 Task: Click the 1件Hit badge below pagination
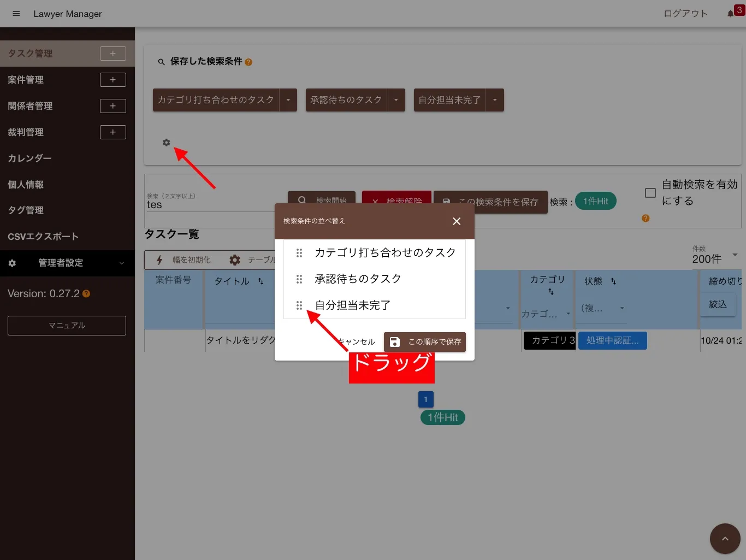point(443,417)
